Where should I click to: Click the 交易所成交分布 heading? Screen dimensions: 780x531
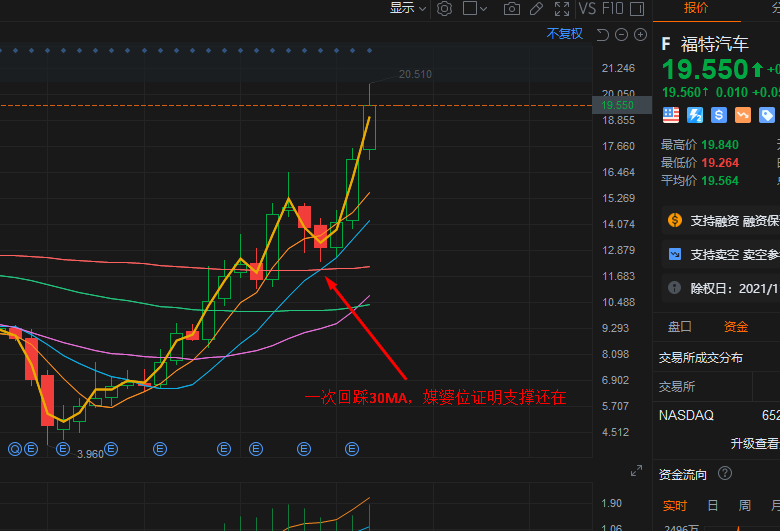coord(700,358)
